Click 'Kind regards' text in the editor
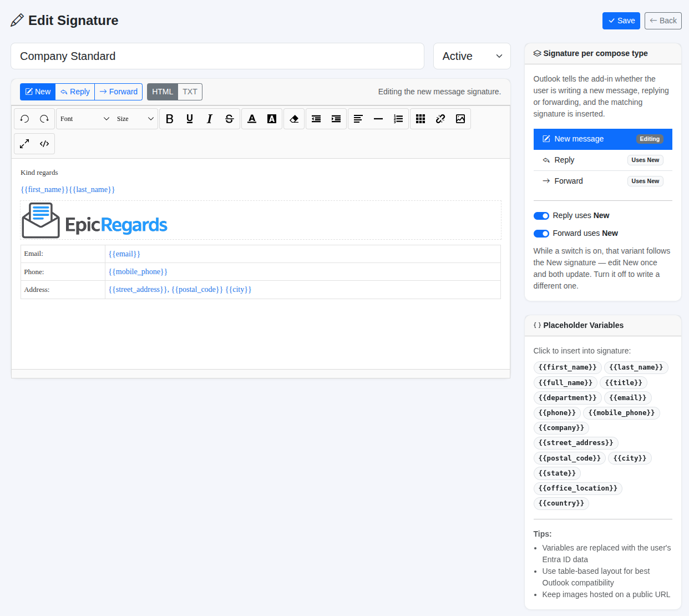Image resolution: width=689 pixels, height=616 pixels. tap(39, 173)
